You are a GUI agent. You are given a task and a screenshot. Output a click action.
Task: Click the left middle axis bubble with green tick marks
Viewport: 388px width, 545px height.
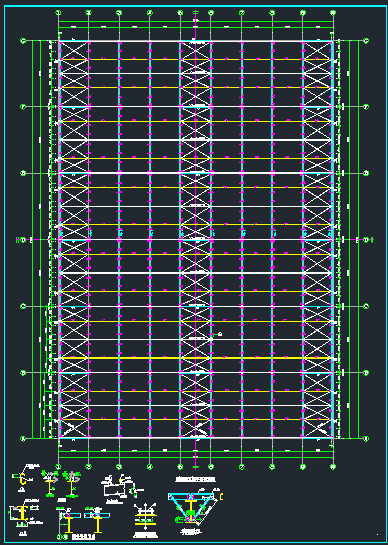pos(24,240)
